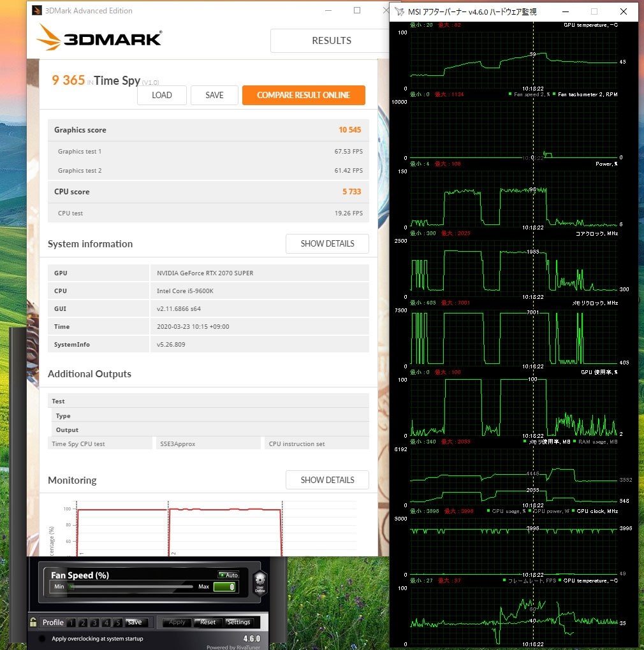The width and height of the screenshot is (644, 650).
Task: Click the Time Spy CPU test cell
Action: [x=100, y=444]
